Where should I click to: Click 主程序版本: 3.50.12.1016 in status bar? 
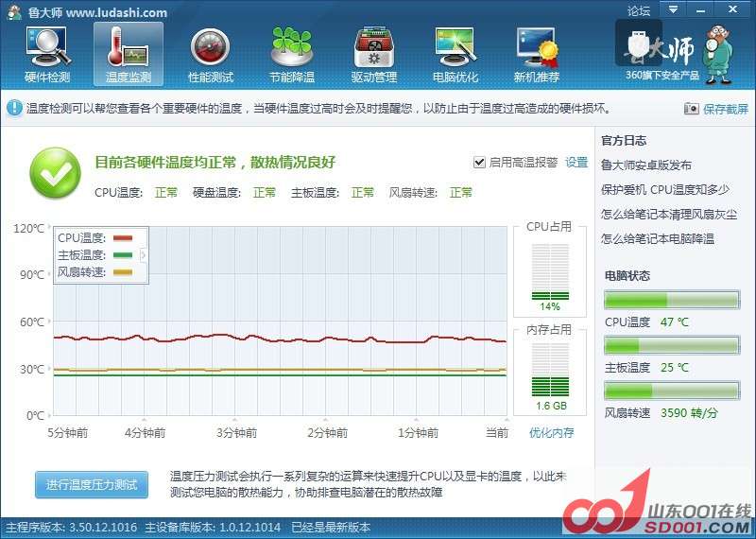point(72,528)
